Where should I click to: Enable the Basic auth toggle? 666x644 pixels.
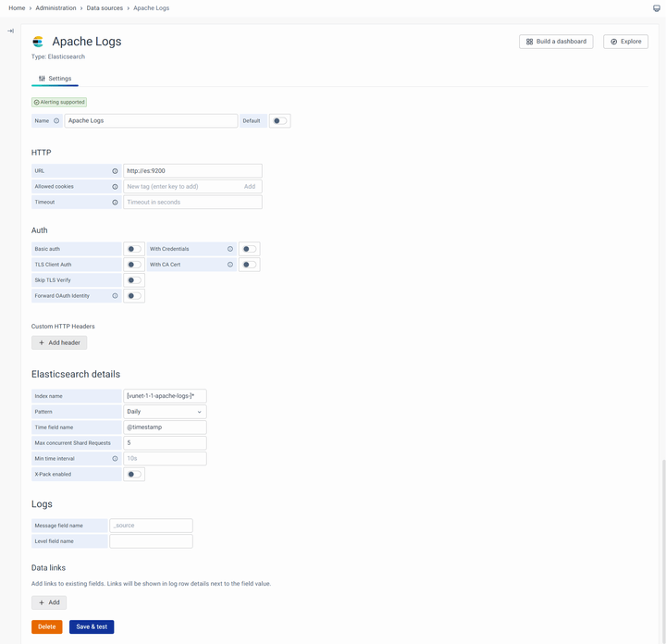pos(134,249)
